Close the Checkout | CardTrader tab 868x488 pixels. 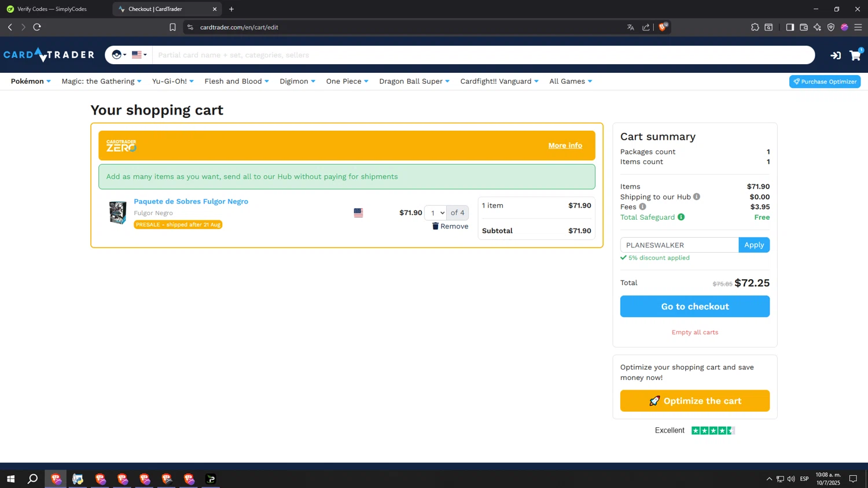point(215,9)
